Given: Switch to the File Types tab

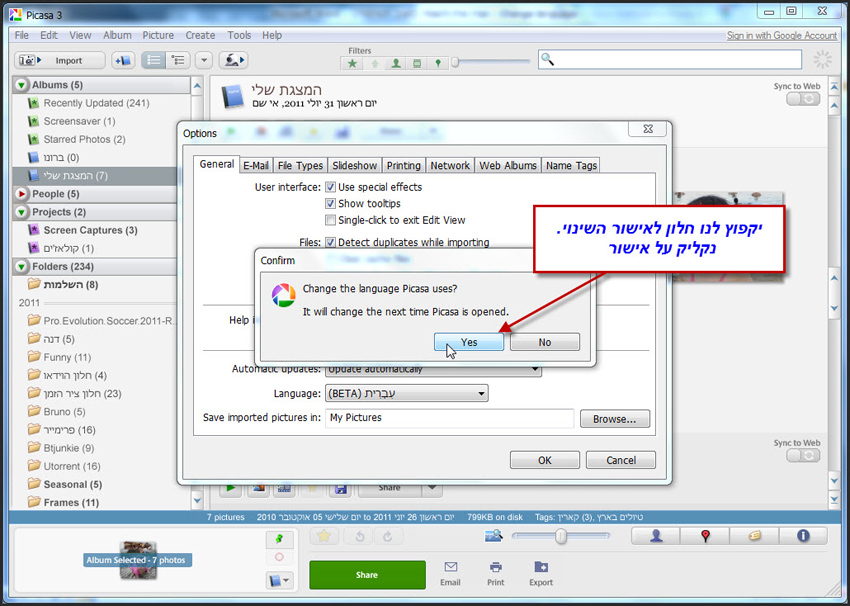Looking at the screenshot, I should pos(300,165).
